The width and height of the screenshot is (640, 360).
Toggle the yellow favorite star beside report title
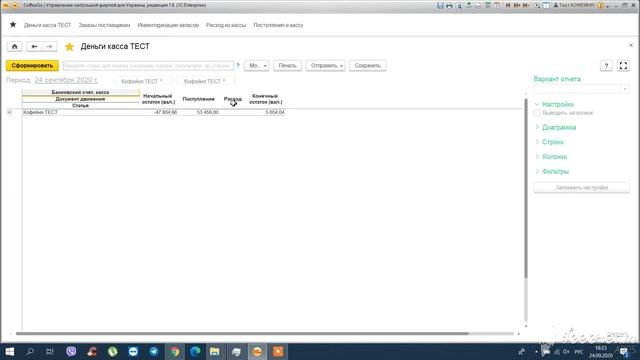click(69, 47)
